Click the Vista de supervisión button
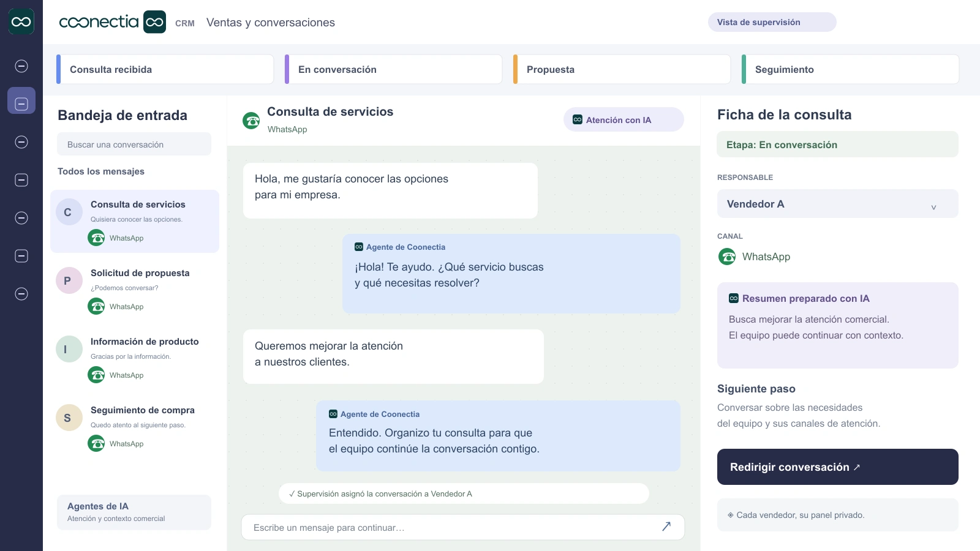Image resolution: width=980 pixels, height=551 pixels. click(772, 22)
